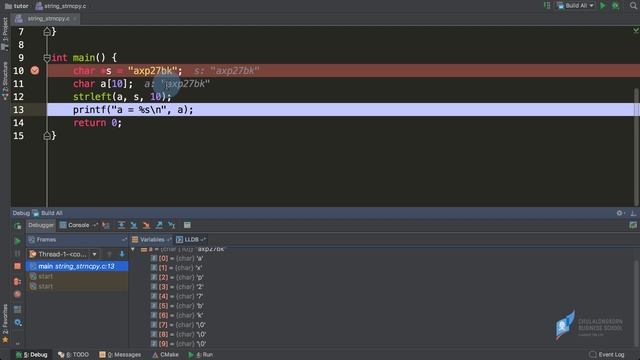The height and width of the screenshot is (360, 640).
Task: Select variable [6] = 'k' row
Action: tap(177, 315)
